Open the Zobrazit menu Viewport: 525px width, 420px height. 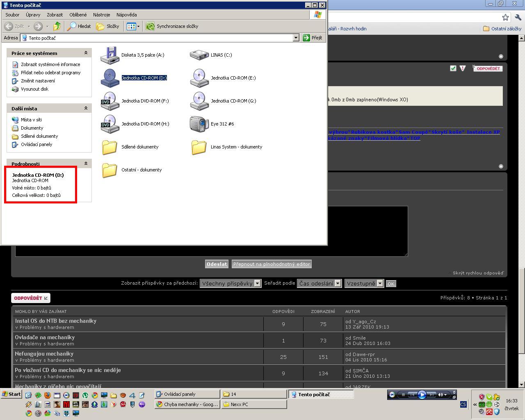pos(55,15)
